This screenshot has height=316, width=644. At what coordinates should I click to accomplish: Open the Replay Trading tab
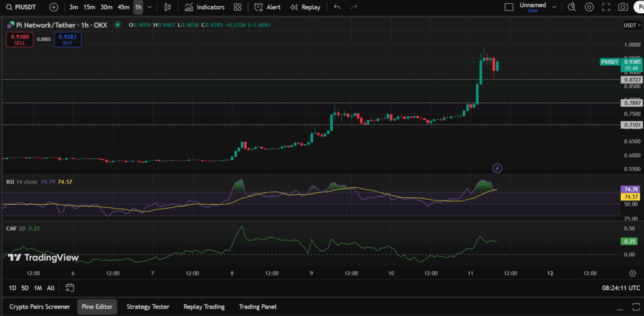[204, 307]
